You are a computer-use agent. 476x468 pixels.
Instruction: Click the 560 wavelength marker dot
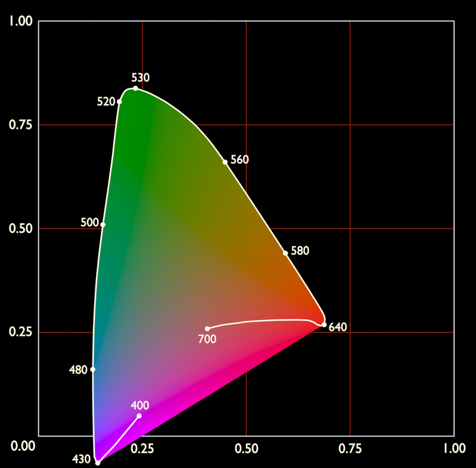[x=225, y=162]
